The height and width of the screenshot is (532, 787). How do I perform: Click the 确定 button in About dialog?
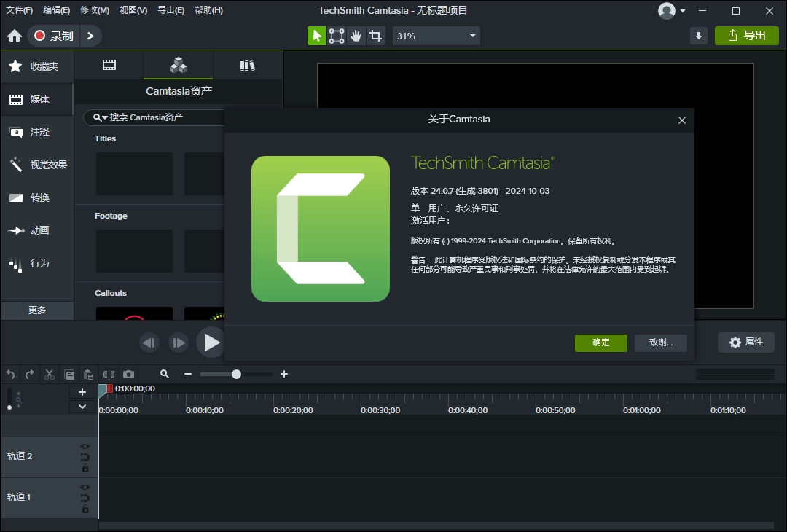pos(600,343)
